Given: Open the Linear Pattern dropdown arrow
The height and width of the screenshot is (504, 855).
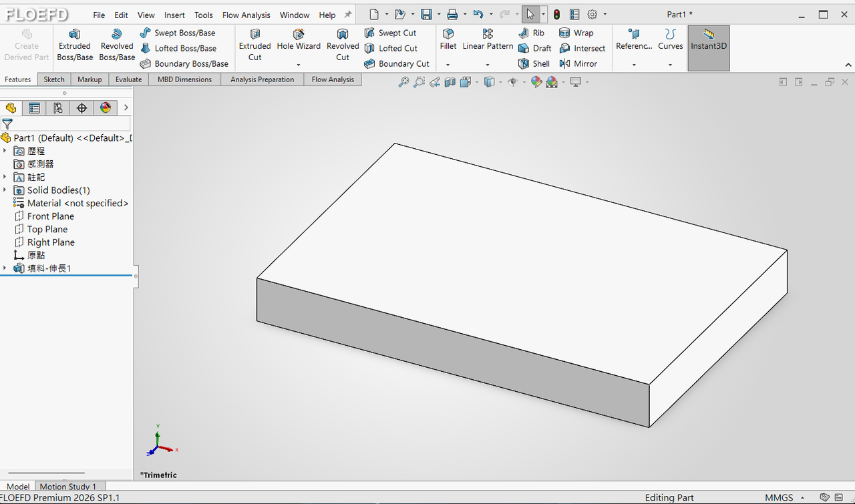Looking at the screenshot, I should (488, 65).
